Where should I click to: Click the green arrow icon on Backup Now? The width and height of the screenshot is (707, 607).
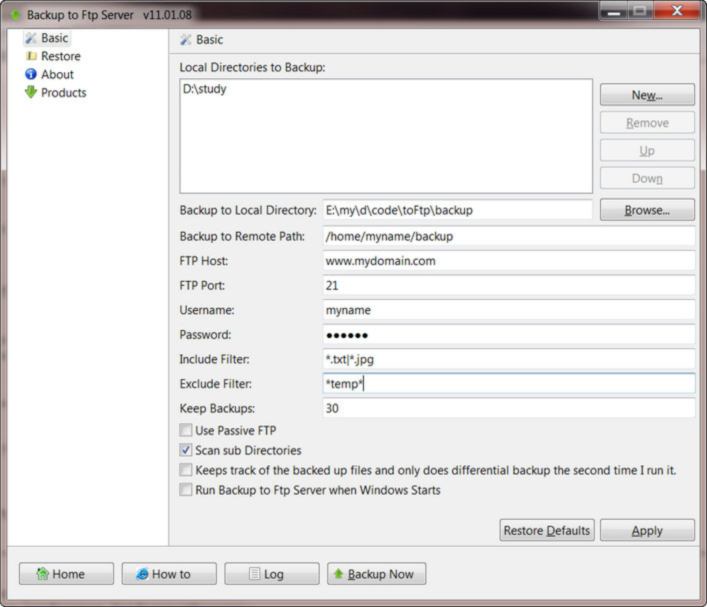coord(338,573)
